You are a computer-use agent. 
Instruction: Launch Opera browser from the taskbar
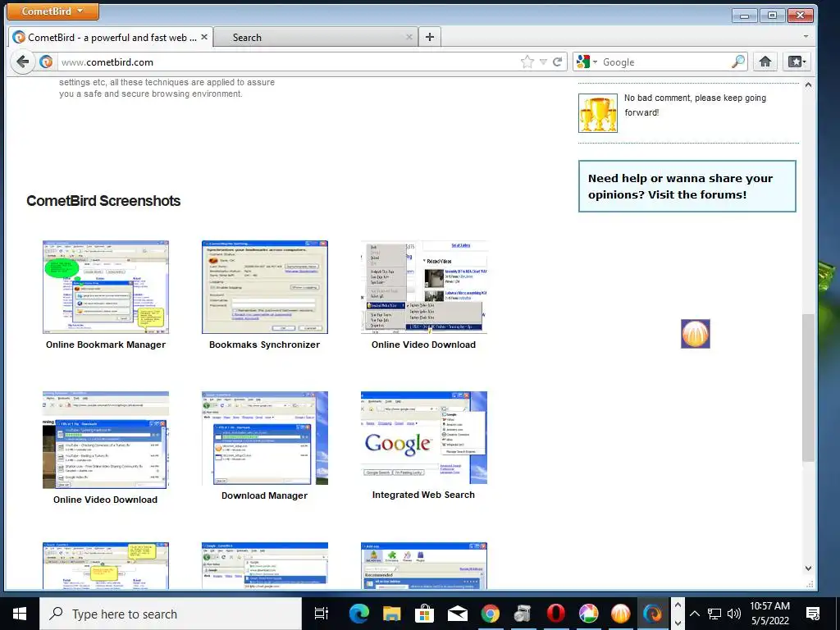(555, 614)
